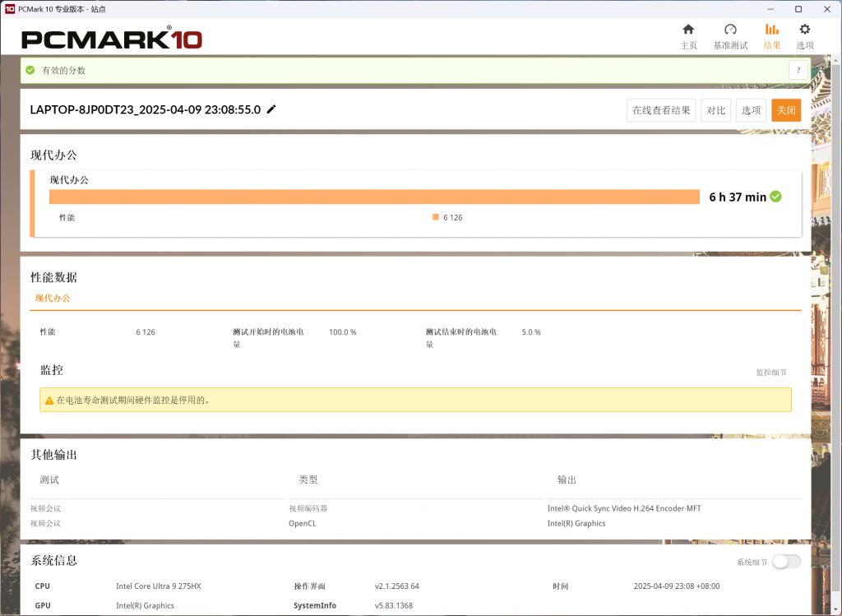Click the 有效的分数 status message
Screen dimensions: 842x616
click(63, 71)
